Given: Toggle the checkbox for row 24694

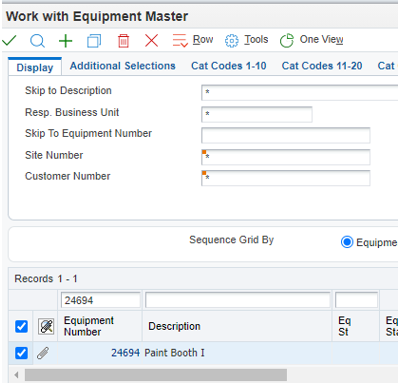Looking at the screenshot, I should tap(21, 353).
